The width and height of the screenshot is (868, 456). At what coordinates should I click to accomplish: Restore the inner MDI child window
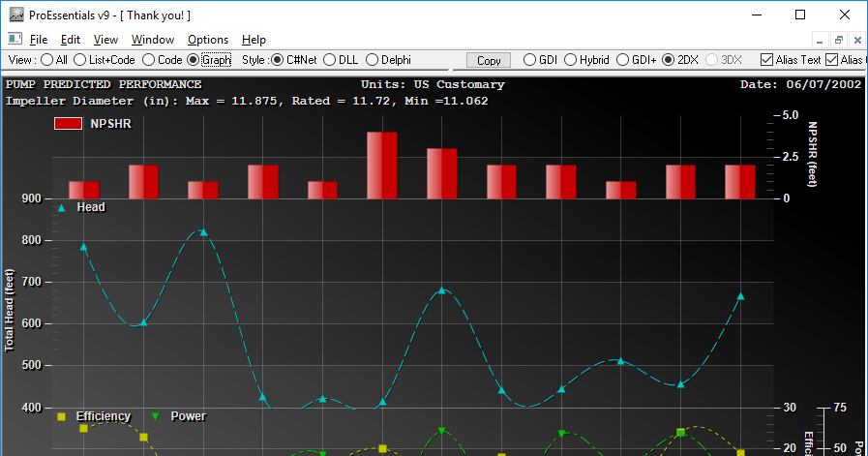coord(838,40)
